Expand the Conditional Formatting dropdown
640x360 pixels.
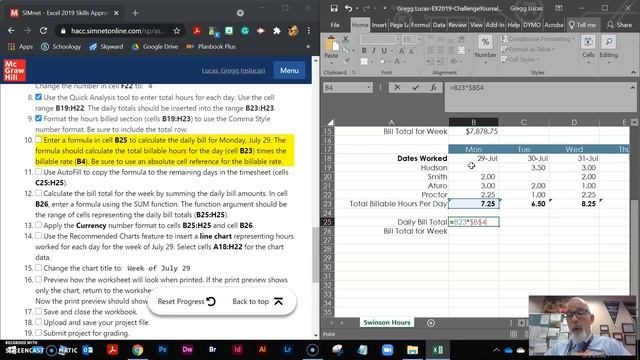click(573, 39)
